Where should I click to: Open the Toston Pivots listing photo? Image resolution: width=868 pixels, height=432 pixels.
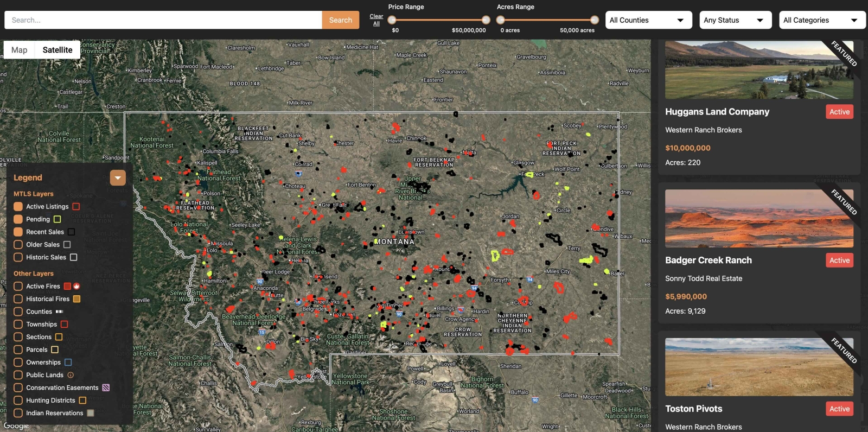(x=759, y=367)
